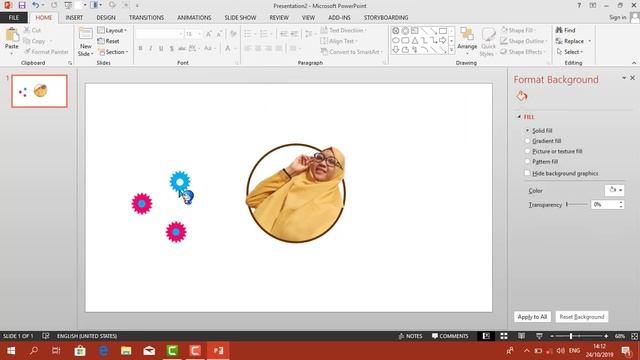Open the Select dropdown in Editing group
The width and height of the screenshot is (640, 360).
570,52
